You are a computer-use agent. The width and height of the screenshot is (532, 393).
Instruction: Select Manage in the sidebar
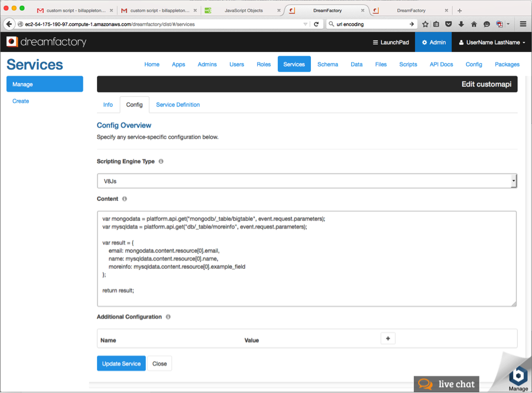(x=45, y=84)
